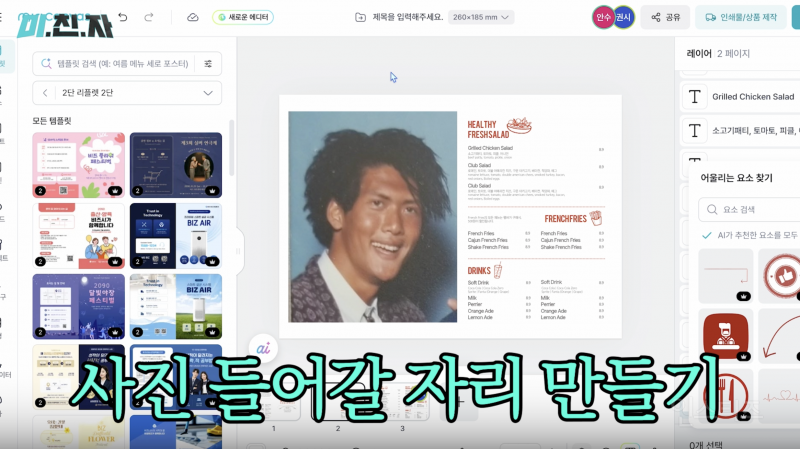Viewport: 800px width, 449px height.
Task: Click the first icon in left sidebar
Action: [x=4, y=56]
